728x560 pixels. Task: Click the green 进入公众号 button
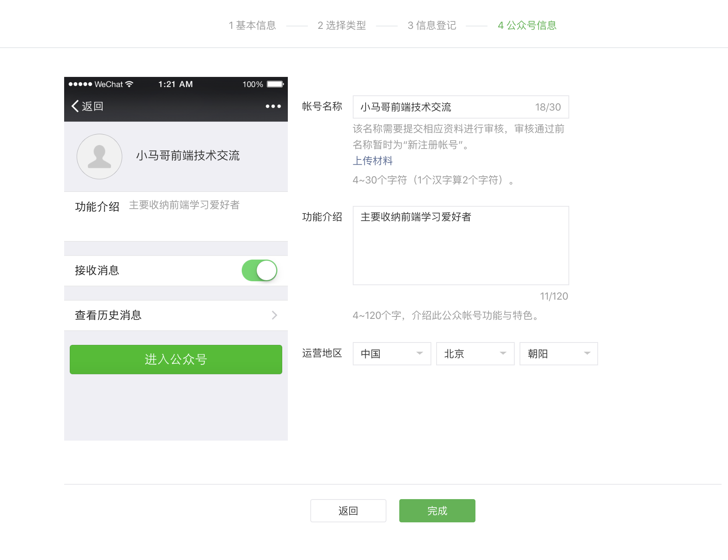(176, 359)
